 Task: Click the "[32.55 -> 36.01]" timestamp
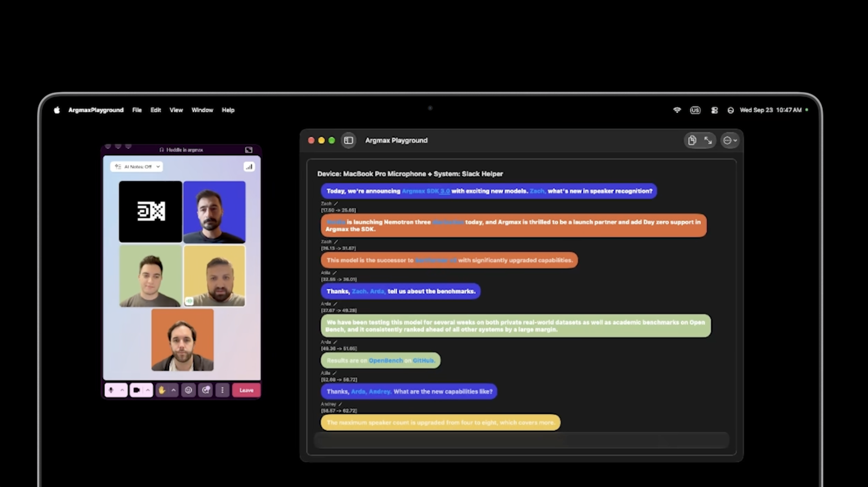tap(339, 279)
